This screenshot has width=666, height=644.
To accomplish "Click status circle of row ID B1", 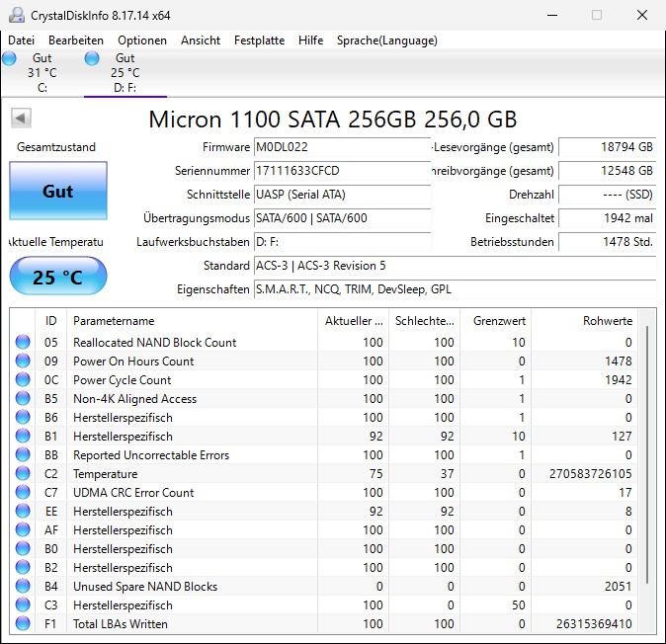I will pos(23,436).
